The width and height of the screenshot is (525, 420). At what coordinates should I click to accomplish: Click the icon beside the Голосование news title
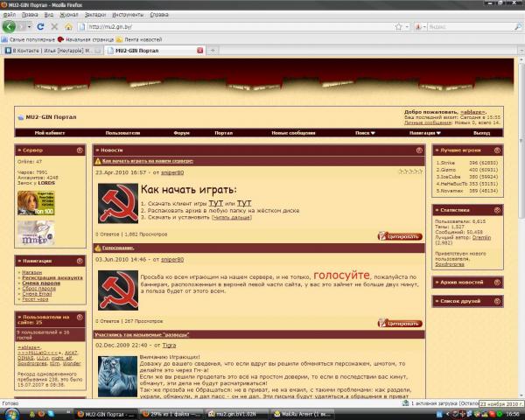tap(98, 248)
